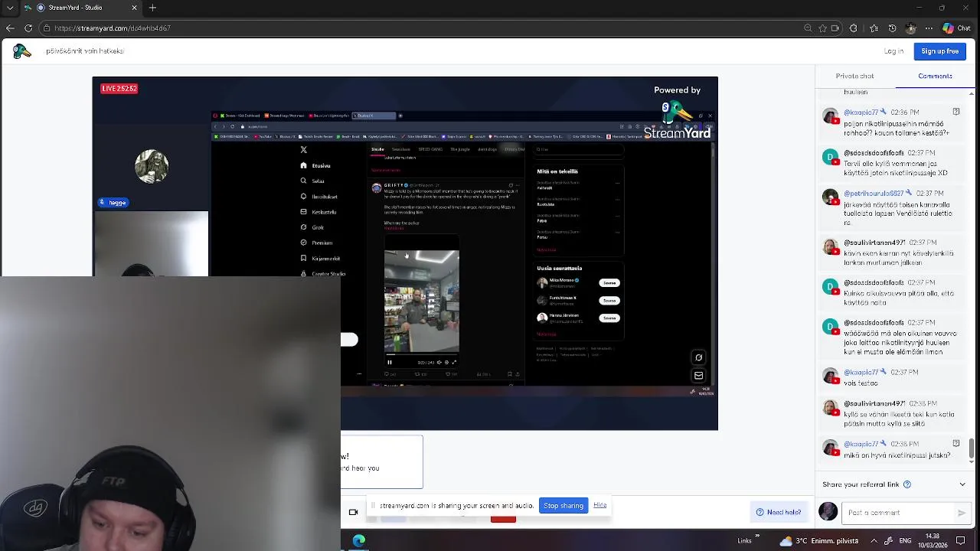The image size is (980, 551).
Task: Open Ilmoitukset in shared X sidebar
Action: (319, 197)
